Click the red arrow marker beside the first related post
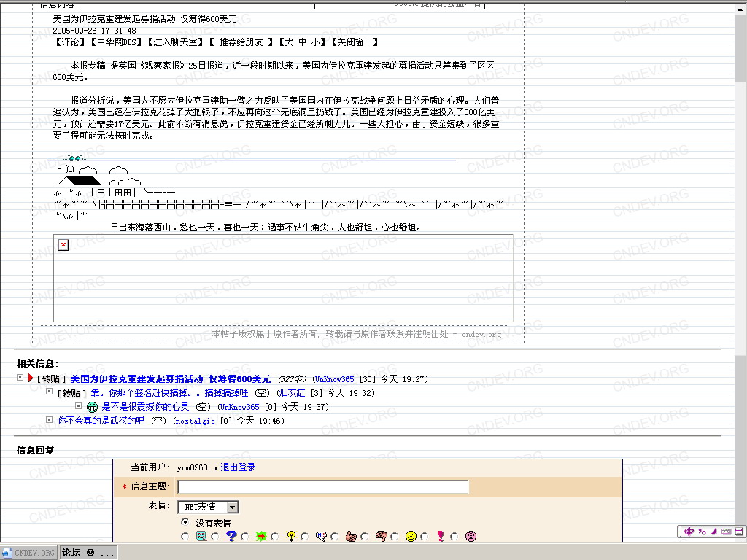747x560 pixels. point(31,378)
